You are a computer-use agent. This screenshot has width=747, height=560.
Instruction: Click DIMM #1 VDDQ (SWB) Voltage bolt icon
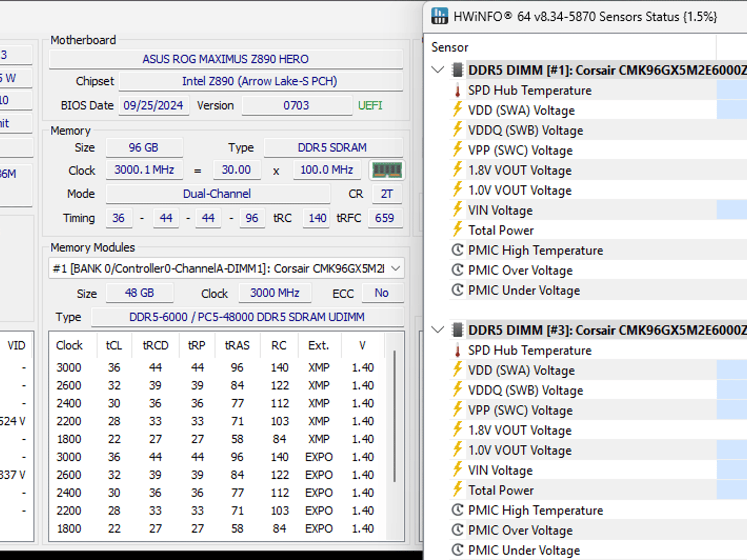click(457, 130)
